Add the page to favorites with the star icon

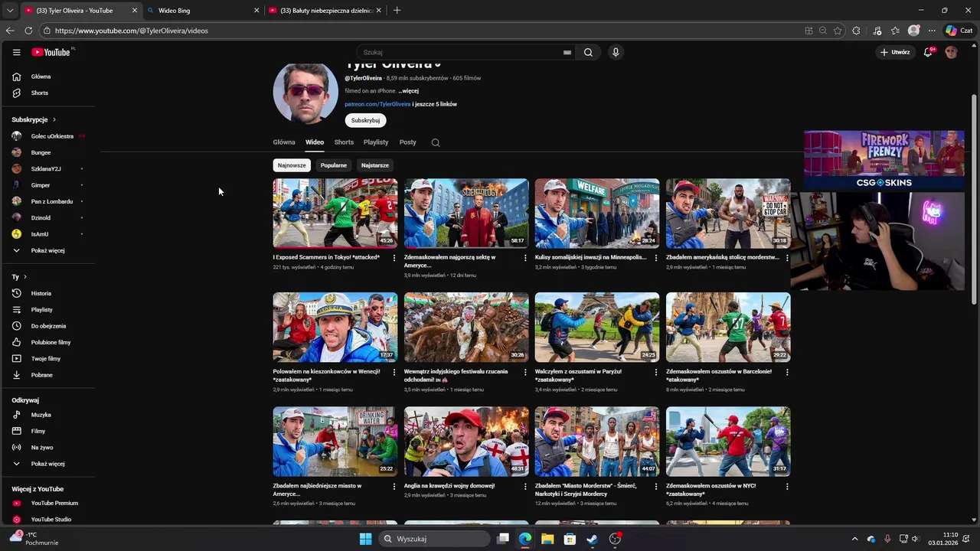pos(838,31)
